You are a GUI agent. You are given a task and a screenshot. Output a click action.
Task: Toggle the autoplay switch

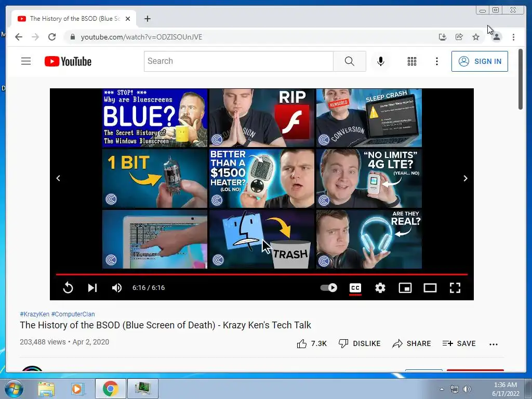[328, 288]
